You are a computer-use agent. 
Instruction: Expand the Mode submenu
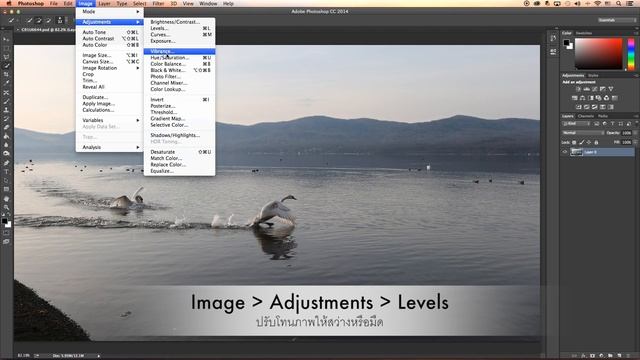click(109, 12)
